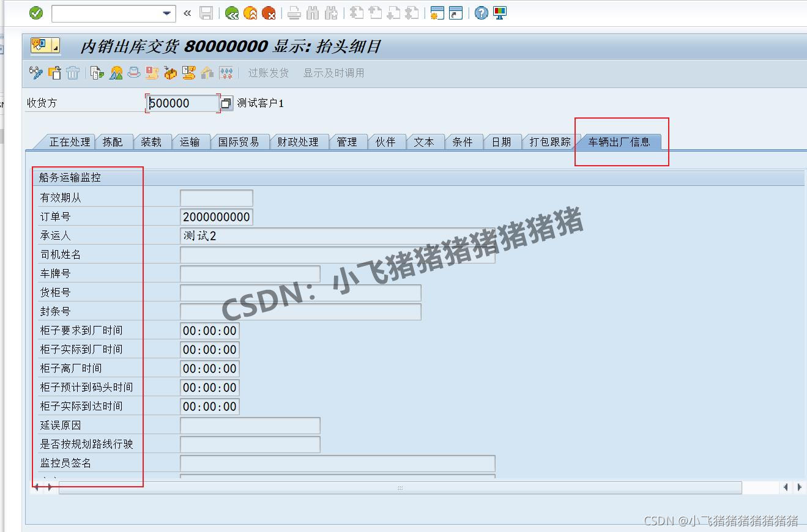Click the 订单号 field showing 2000000000

216,217
